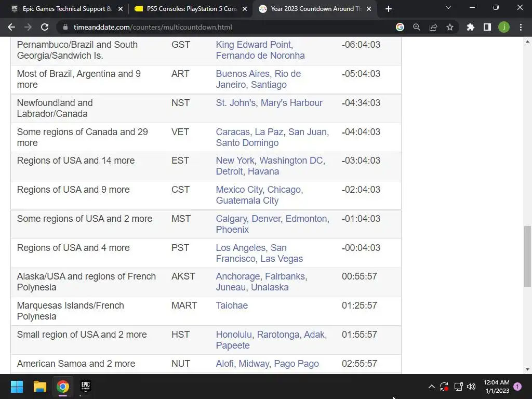This screenshot has width=532, height=399.
Task: Open the Juneau link
Action: tap(231, 287)
